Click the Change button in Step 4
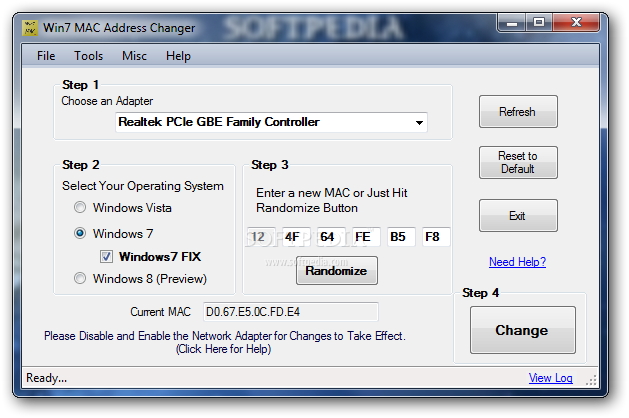Screen dimensions: 629x418 pos(523,330)
